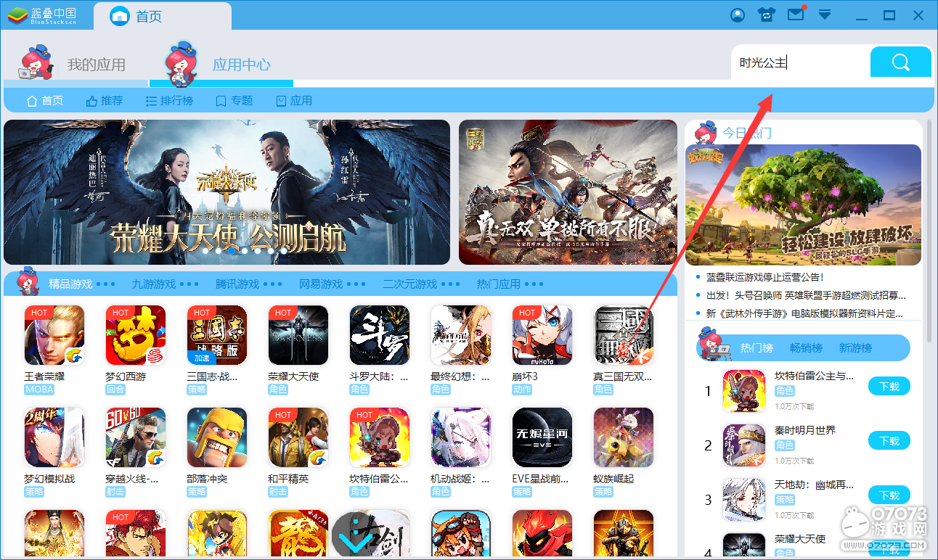Open EVE星战前夜 game icon
The height and width of the screenshot is (560, 938).
pos(542,437)
